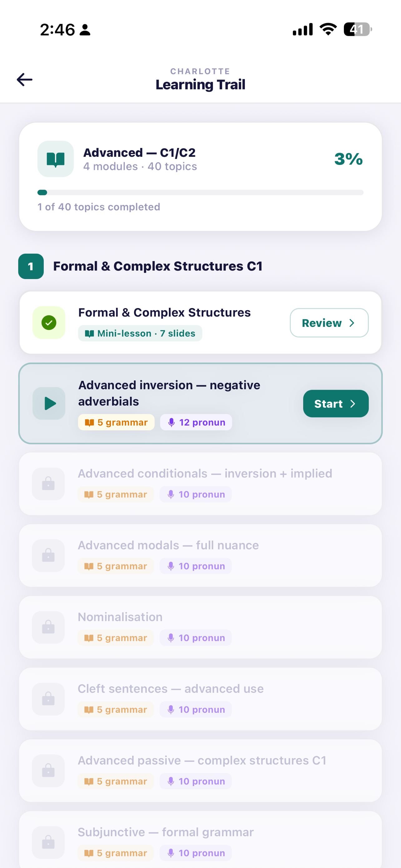This screenshot has height=868, width=401.
Task: Tap lock icon on Advanced modals topic
Action: (x=48, y=556)
